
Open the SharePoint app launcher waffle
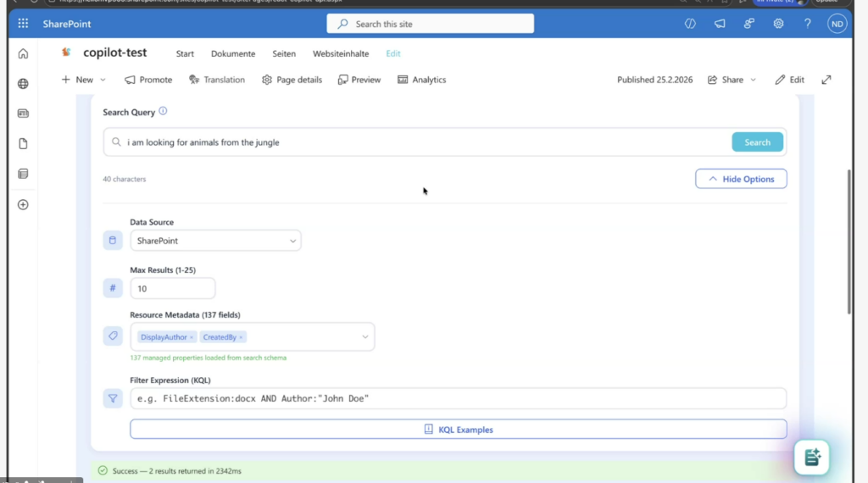tap(23, 24)
